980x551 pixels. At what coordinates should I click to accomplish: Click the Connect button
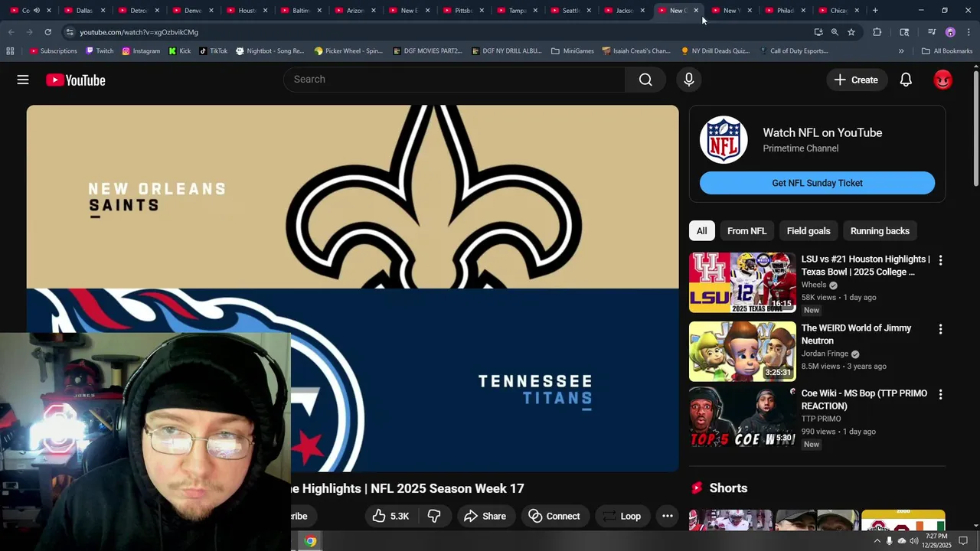pos(554,516)
